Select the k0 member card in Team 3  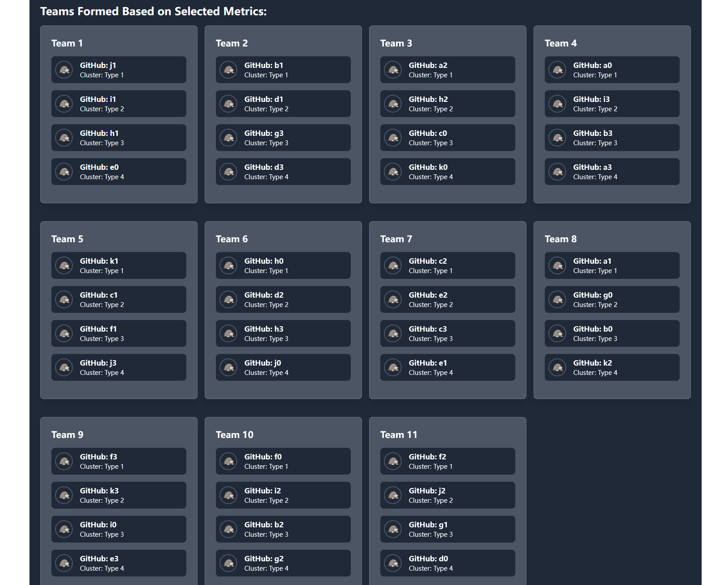pos(447,172)
